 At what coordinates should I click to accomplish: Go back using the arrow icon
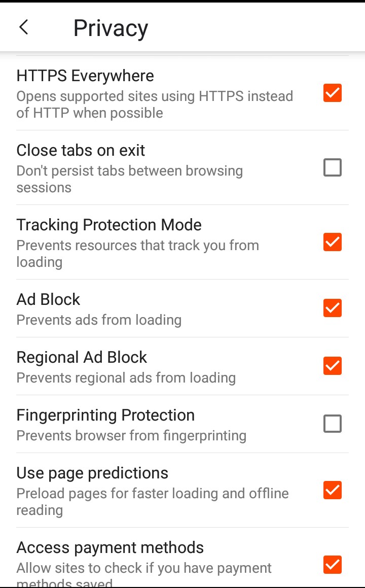[x=24, y=27]
